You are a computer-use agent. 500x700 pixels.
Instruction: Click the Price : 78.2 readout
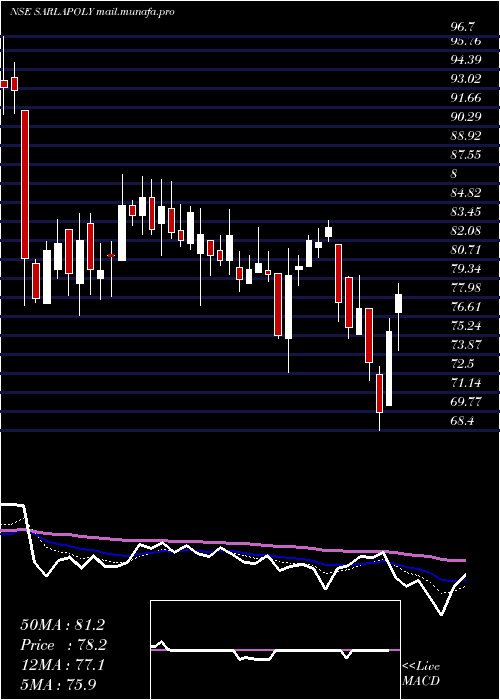click(x=63, y=645)
